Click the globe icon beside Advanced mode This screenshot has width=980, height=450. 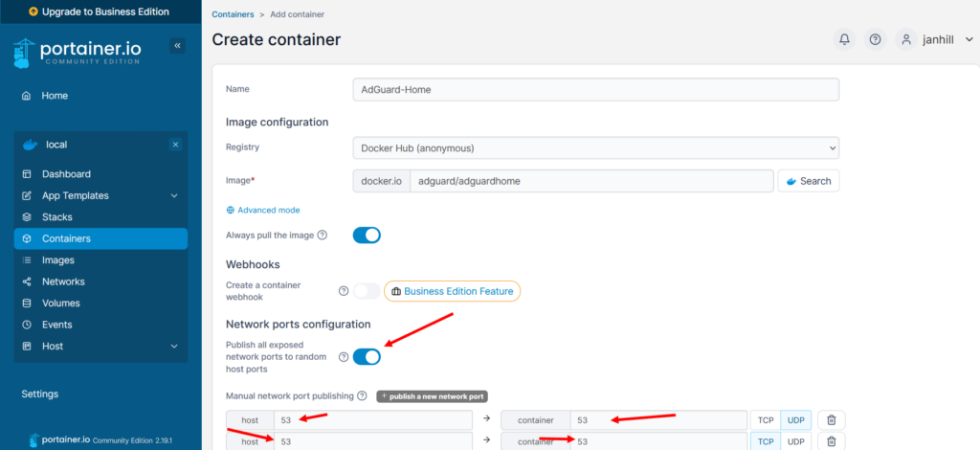(231, 210)
